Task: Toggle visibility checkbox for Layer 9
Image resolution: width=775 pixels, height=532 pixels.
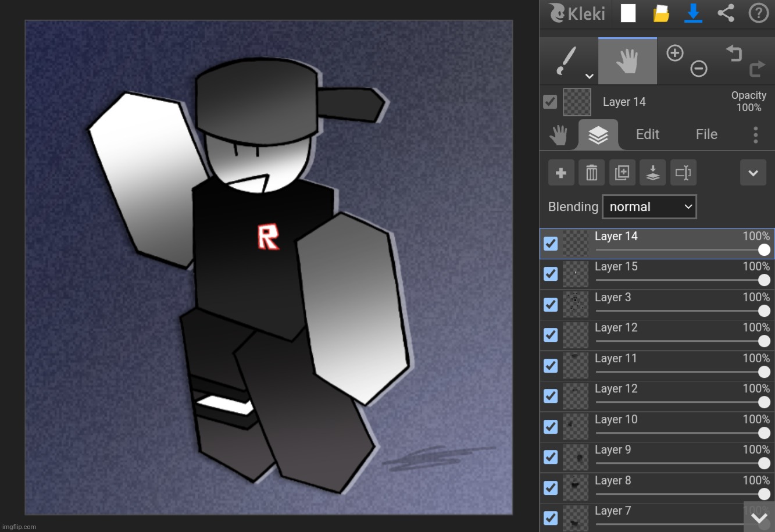Action: pyautogui.click(x=551, y=457)
